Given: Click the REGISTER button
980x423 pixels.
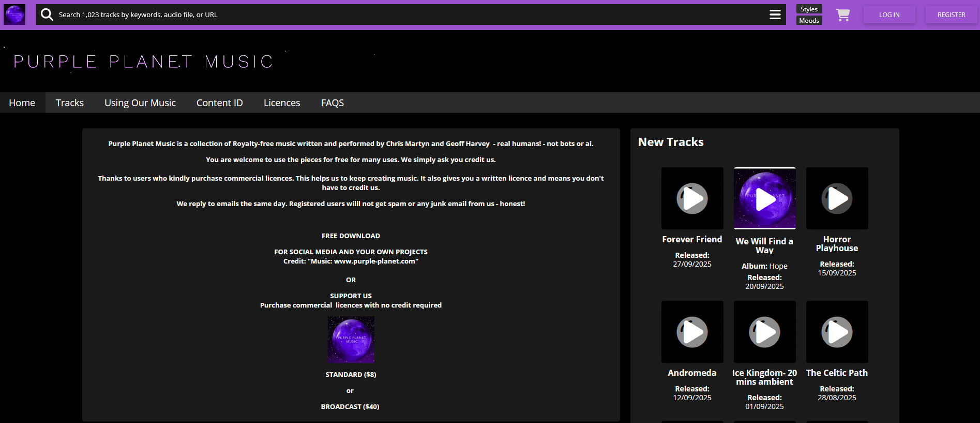Looking at the screenshot, I should [x=951, y=15].
